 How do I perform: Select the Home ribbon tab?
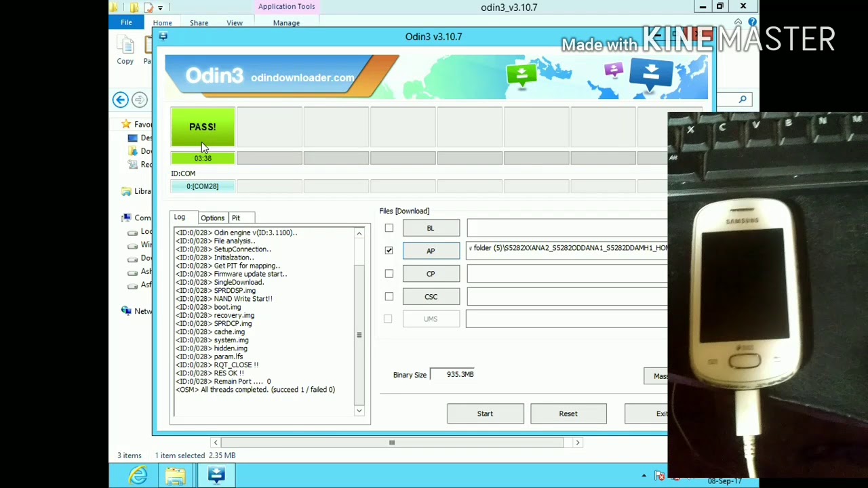tap(162, 23)
